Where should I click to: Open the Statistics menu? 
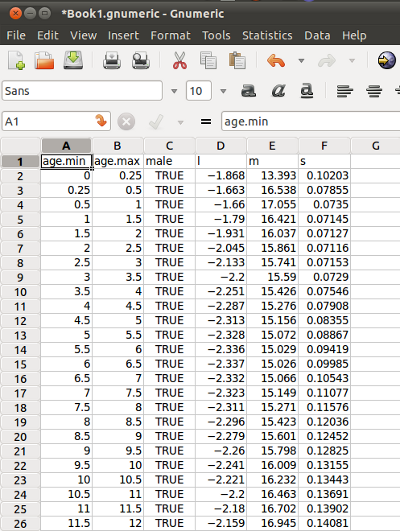coord(267,35)
